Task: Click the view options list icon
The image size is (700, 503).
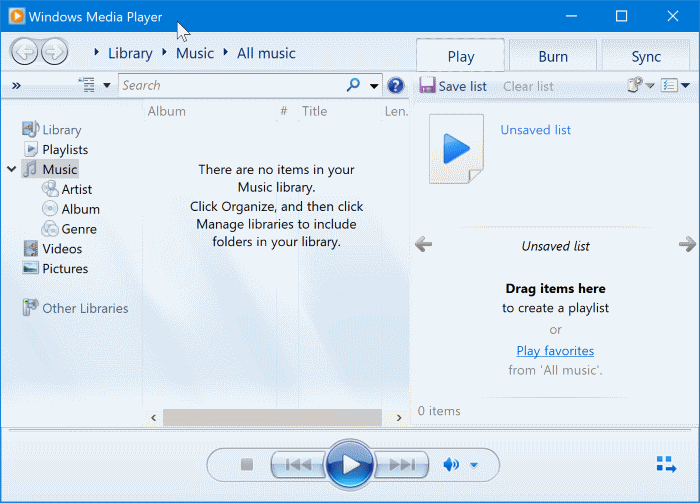Action: coord(87,85)
